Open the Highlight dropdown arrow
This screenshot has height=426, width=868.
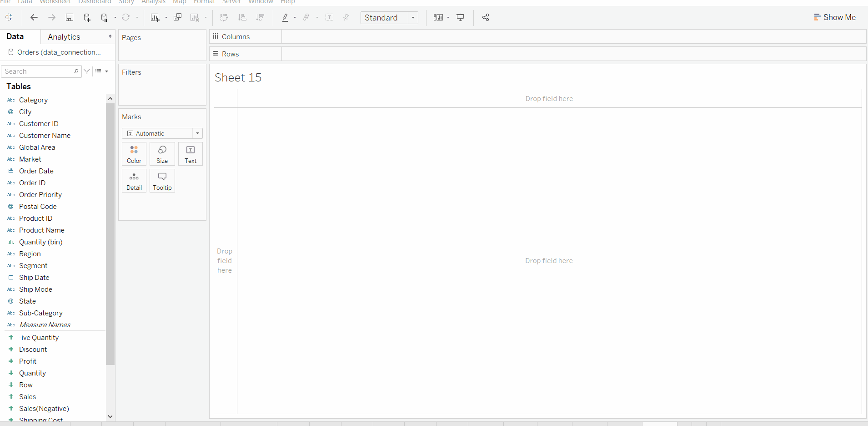click(x=295, y=17)
